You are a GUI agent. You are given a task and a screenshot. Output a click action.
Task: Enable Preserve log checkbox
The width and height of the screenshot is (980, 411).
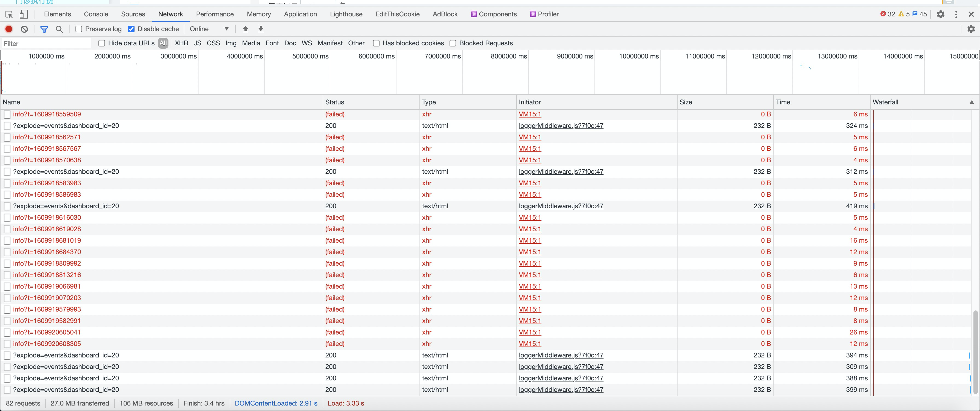point(79,29)
